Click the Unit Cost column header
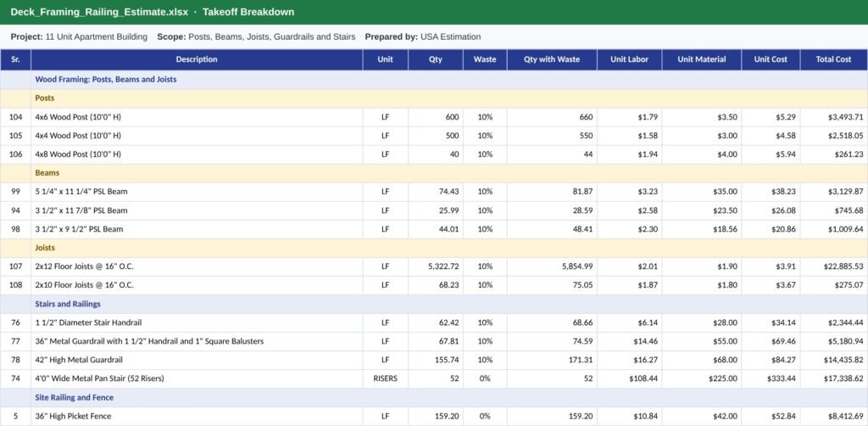The image size is (868, 426). [x=771, y=60]
